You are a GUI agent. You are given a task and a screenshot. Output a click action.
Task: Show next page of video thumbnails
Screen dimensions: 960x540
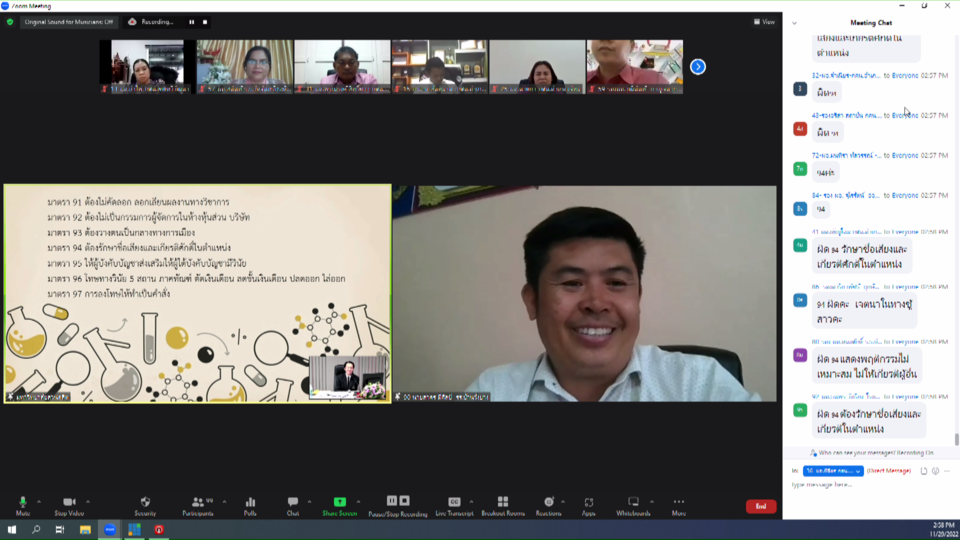pyautogui.click(x=698, y=67)
